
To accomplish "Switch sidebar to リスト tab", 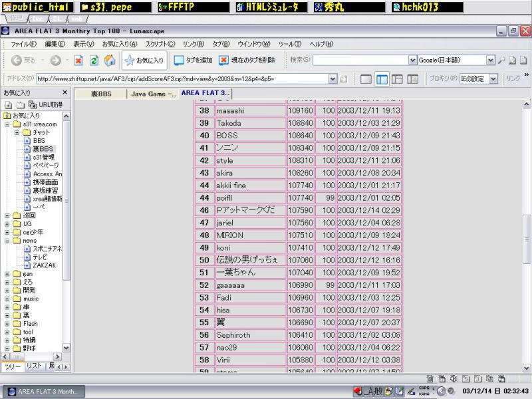I will [x=35, y=366].
